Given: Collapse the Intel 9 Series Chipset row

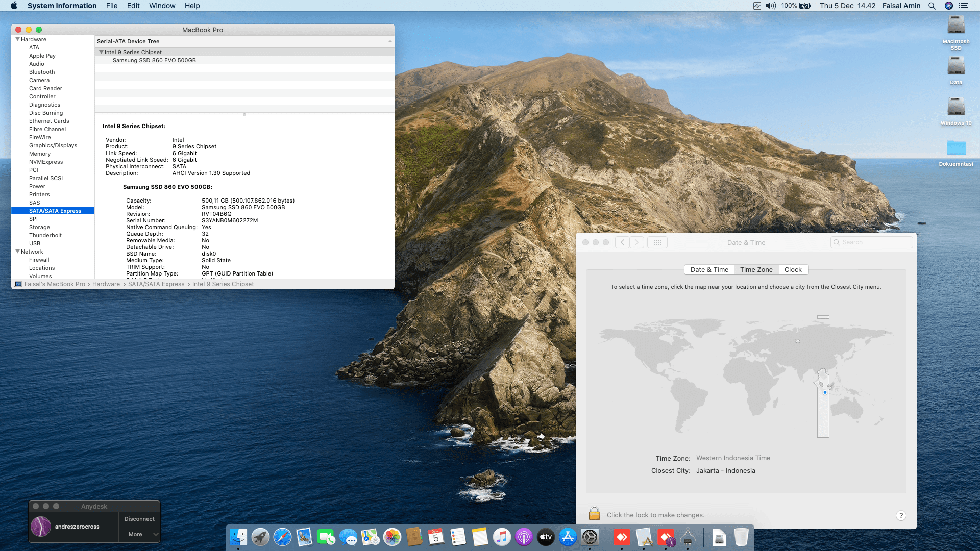Looking at the screenshot, I should coord(101,52).
